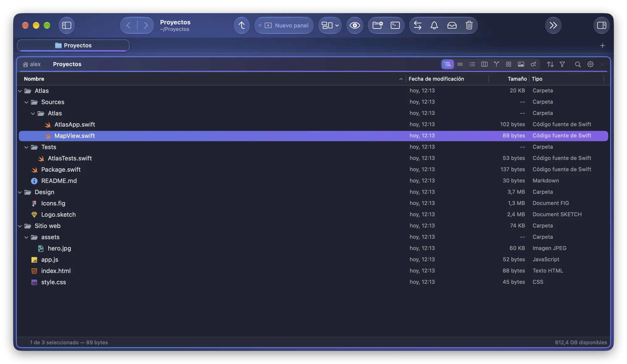Click the inbox tray icon

[x=452, y=25]
